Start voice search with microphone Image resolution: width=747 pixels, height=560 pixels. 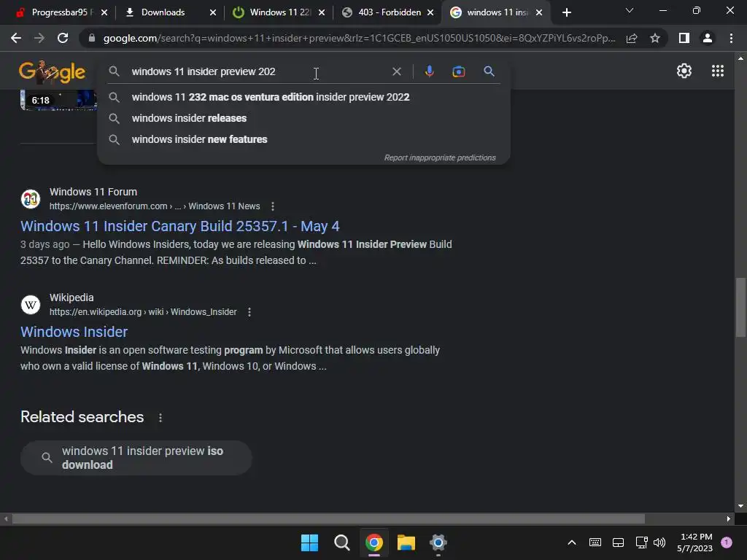pos(429,71)
